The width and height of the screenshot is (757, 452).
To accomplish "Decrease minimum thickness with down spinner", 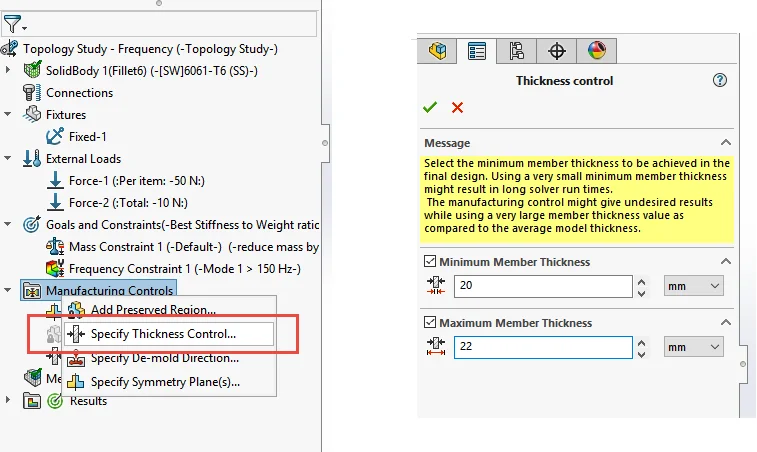I will coord(642,293).
